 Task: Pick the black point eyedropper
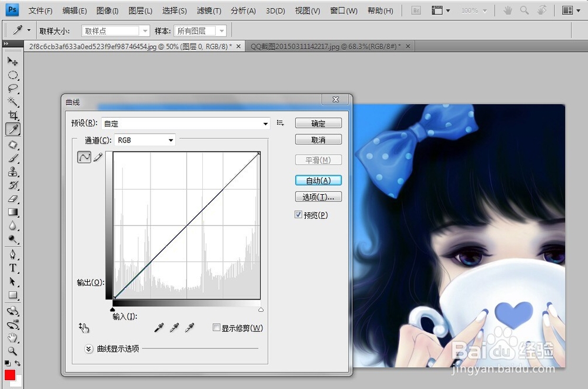point(159,328)
